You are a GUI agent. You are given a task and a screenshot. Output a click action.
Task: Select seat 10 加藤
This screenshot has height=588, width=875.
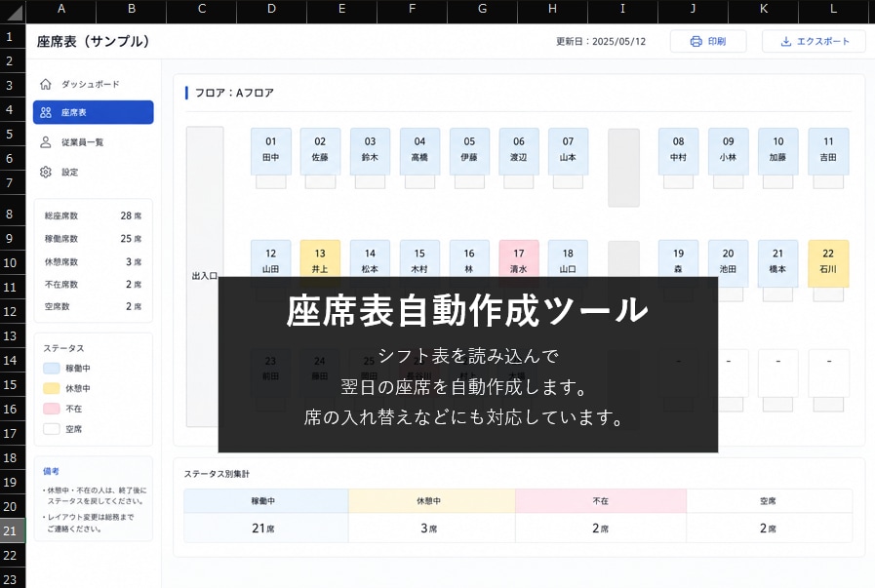tap(777, 152)
